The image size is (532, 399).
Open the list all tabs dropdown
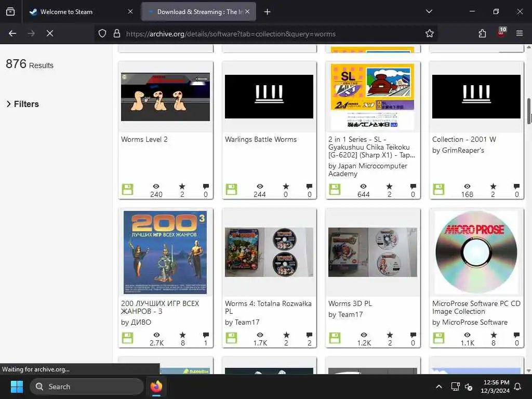click(x=429, y=11)
